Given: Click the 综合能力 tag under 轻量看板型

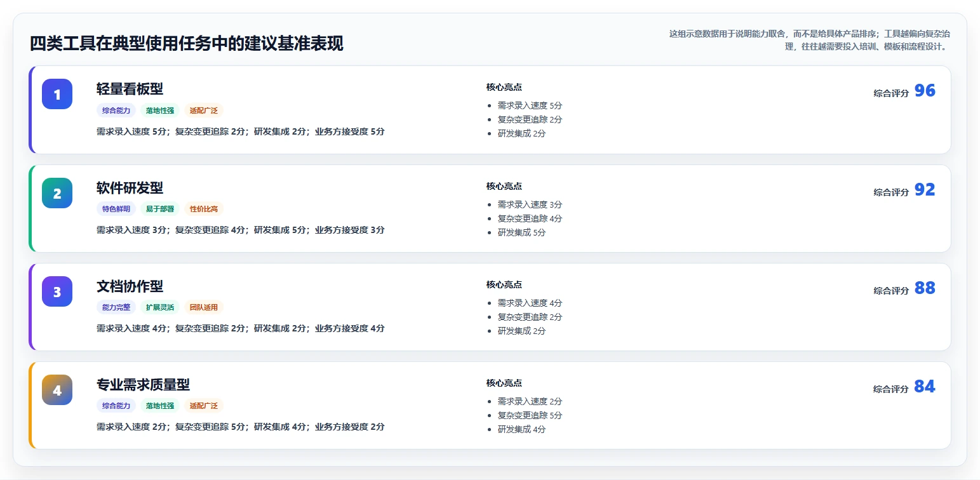Looking at the screenshot, I should (x=116, y=110).
